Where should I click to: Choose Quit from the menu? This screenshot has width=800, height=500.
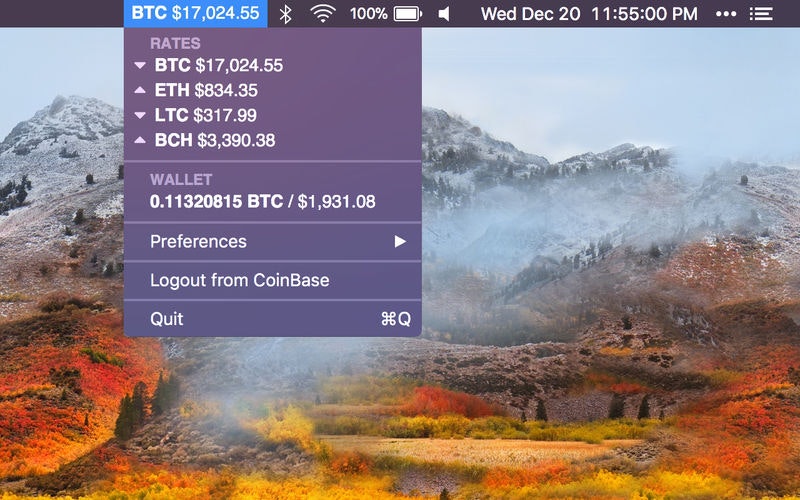tap(273, 319)
